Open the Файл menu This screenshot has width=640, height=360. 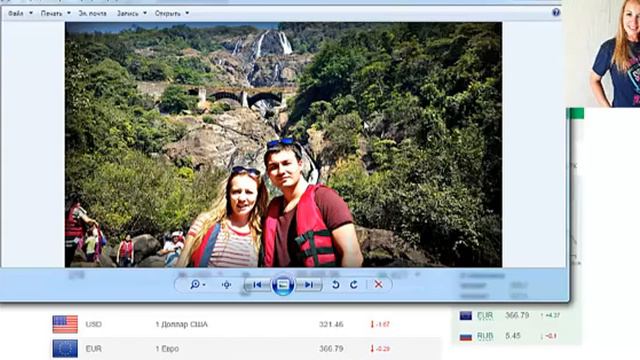click(16, 13)
